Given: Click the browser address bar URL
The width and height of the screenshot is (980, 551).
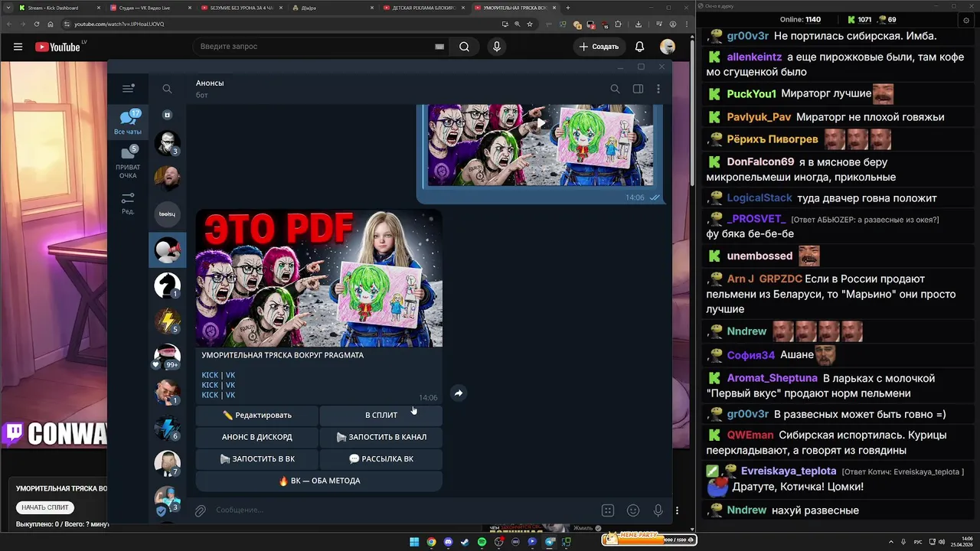Looking at the screenshot, I should (x=119, y=24).
